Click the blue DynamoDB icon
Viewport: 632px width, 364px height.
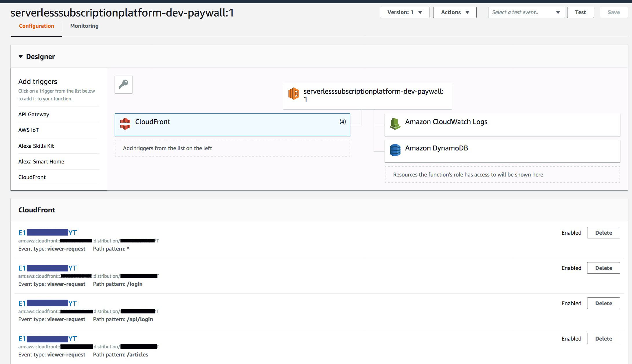(395, 150)
